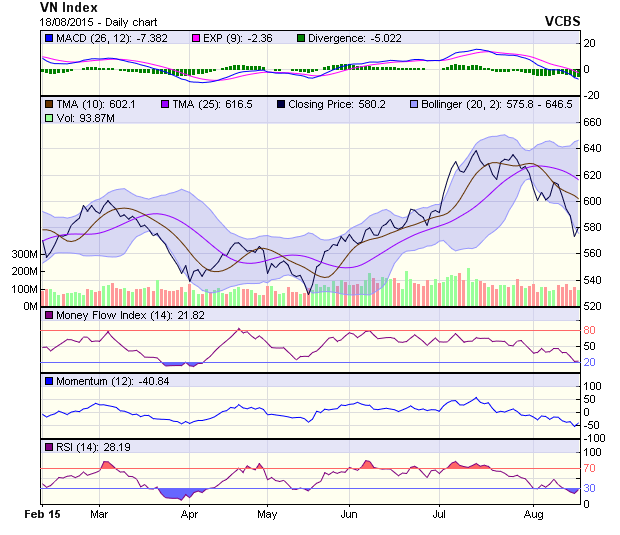
Task: Click the light green Vol legend swatch
Action: pyautogui.click(x=48, y=118)
